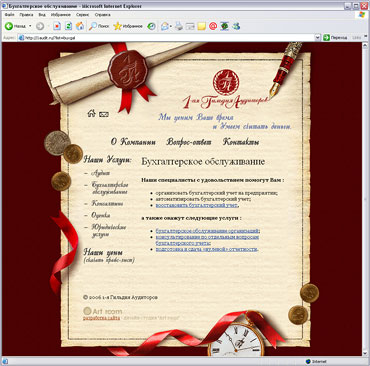Open консультирование по отдельным вопросам link
Screen dimensions: 370x366
coord(207,240)
